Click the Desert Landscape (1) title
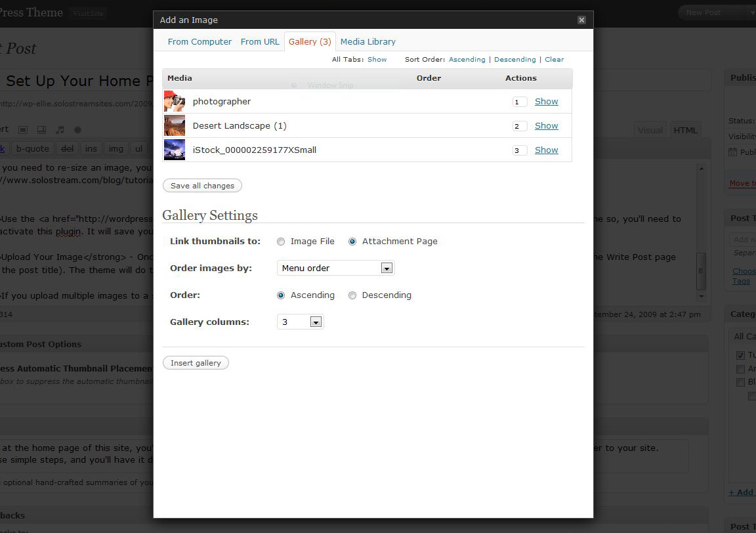The height and width of the screenshot is (533, 756). click(x=240, y=125)
